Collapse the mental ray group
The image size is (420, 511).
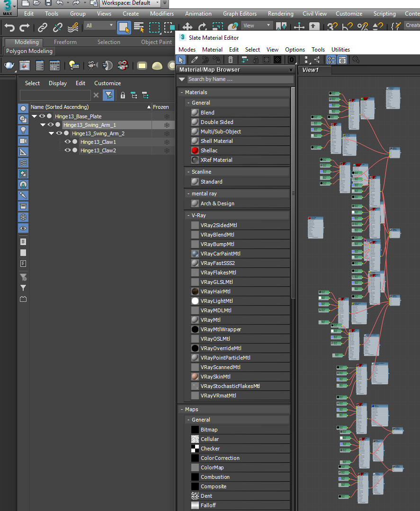pyautogui.click(x=188, y=194)
